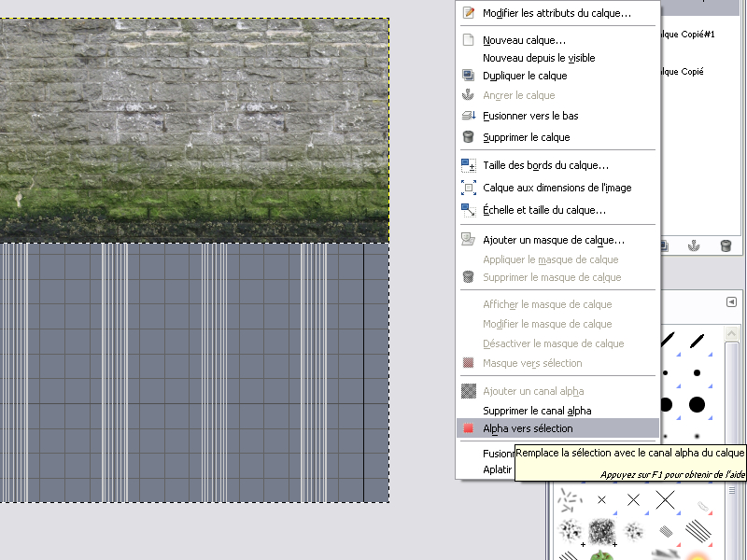Select the scattered dashes brush
Viewport: 747px width, 560px height.
(x=570, y=499)
